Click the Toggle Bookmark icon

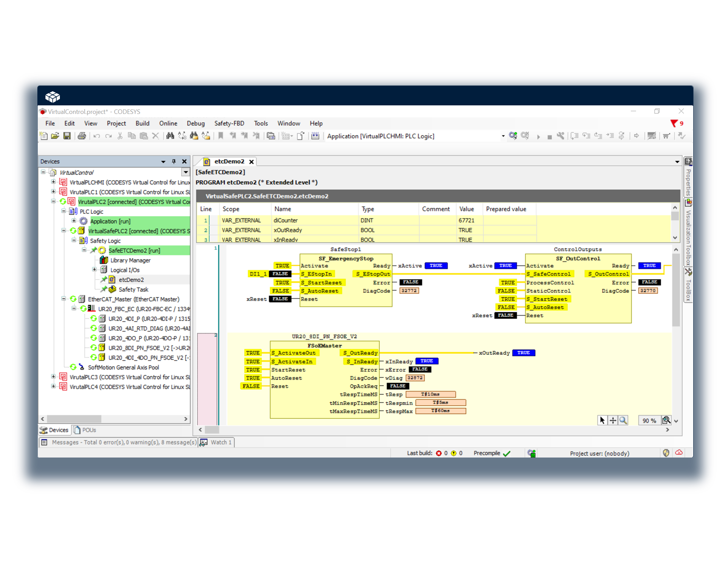(x=220, y=136)
